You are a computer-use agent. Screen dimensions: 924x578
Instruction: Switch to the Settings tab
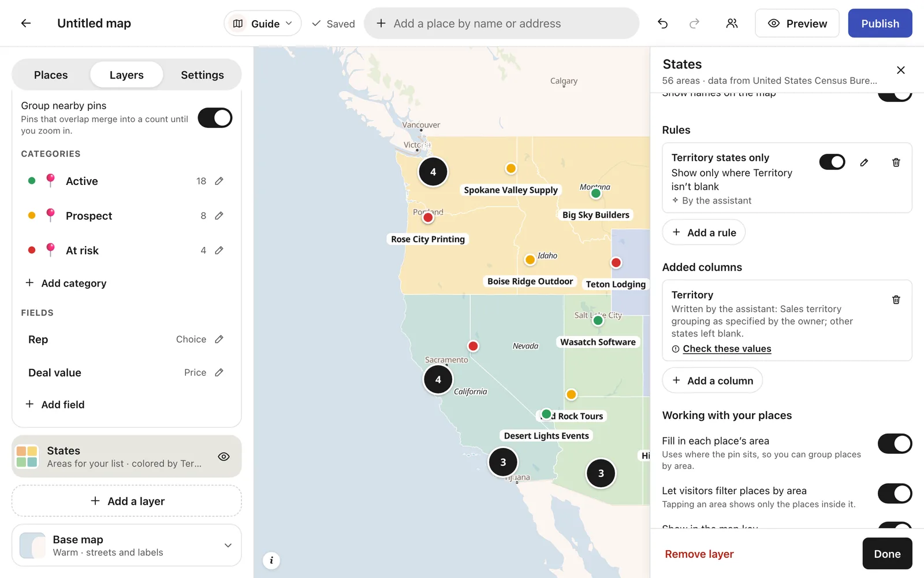point(202,75)
